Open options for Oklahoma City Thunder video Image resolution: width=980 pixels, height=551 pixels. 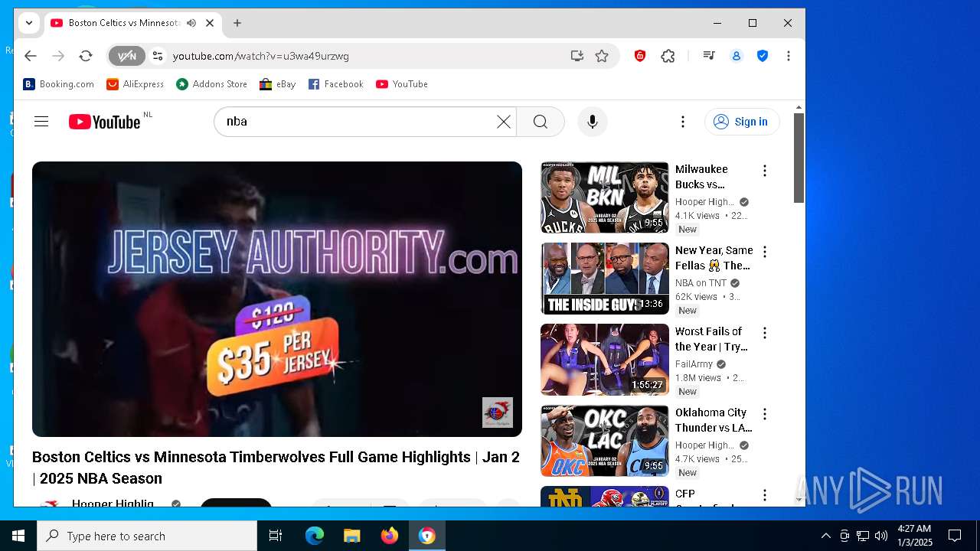pyautogui.click(x=764, y=414)
